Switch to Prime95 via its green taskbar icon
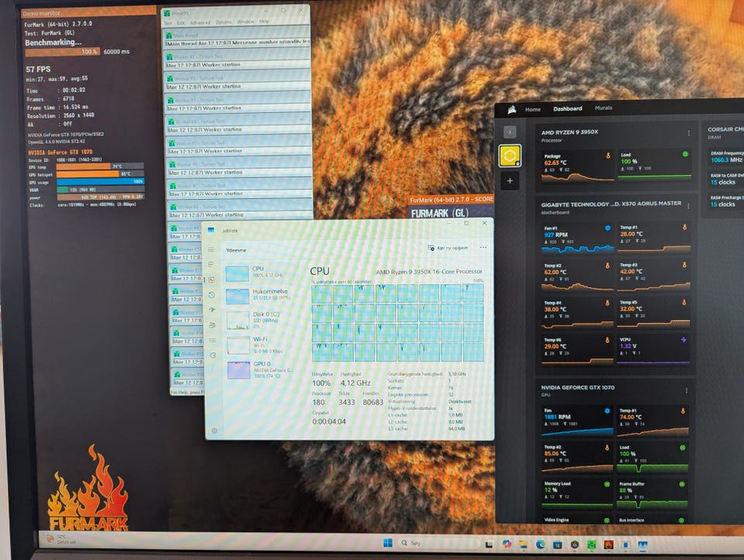 click(x=591, y=545)
